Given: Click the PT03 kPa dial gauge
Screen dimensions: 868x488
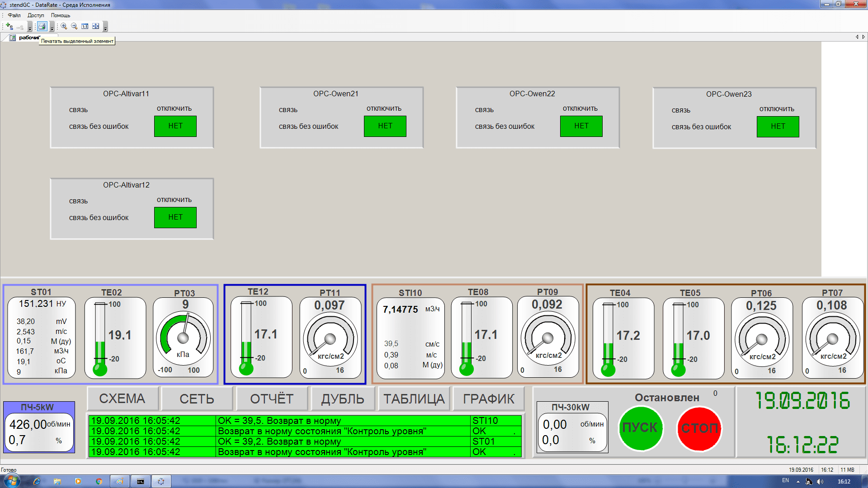Looking at the screenshot, I should tap(183, 338).
